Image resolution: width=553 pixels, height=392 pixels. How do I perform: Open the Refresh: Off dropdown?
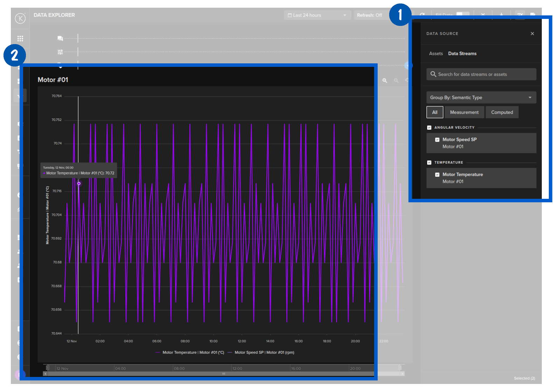click(x=370, y=15)
